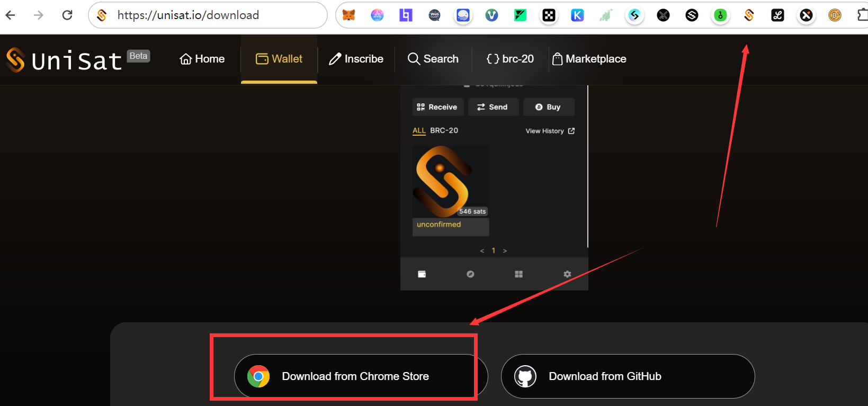Viewport: 868px width, 406px height.
Task: Click page number 1
Action: click(494, 251)
